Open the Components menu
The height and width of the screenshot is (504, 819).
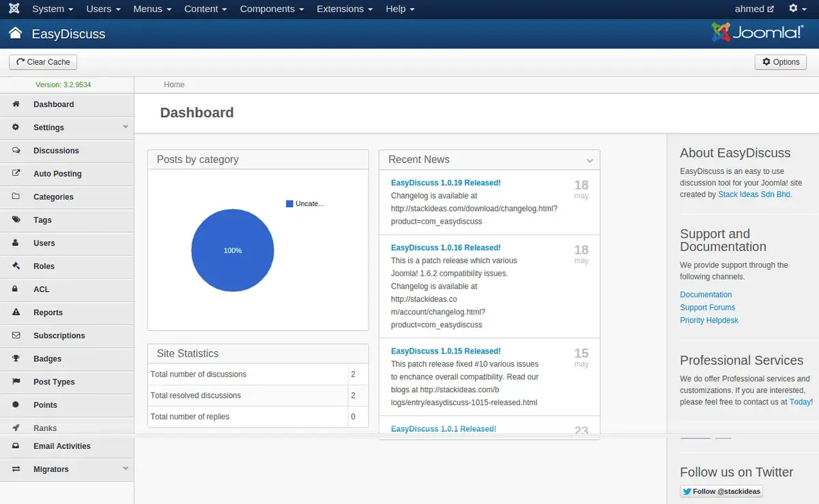click(272, 9)
